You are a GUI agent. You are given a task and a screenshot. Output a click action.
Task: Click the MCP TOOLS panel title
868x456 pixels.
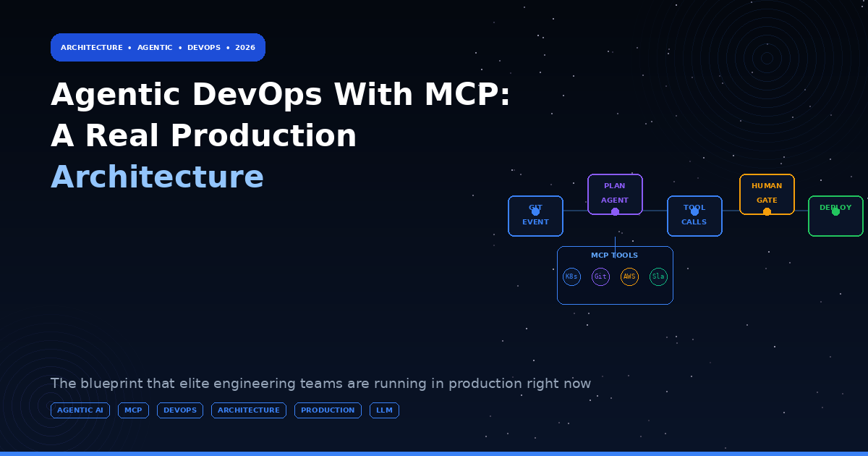(615, 256)
